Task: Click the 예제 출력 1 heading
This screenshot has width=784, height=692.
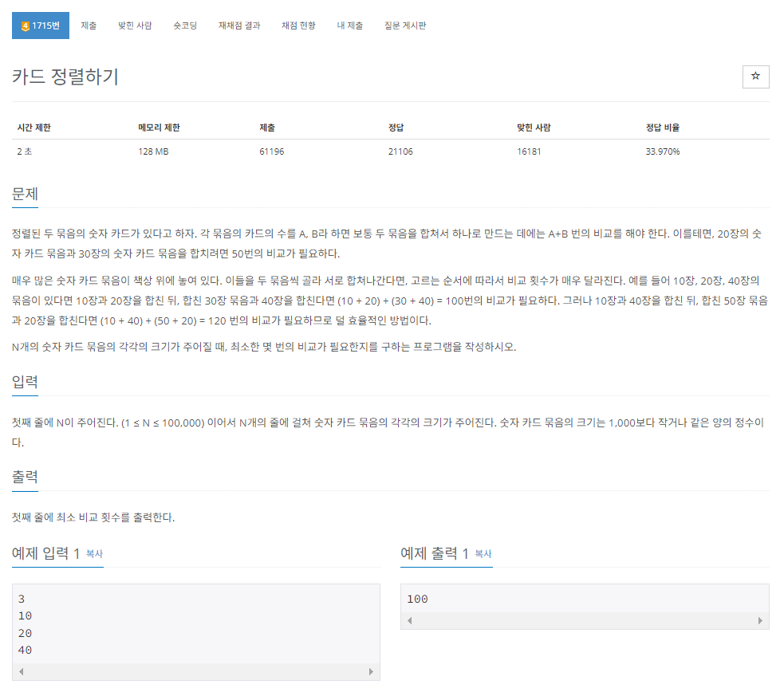Action: tap(435, 553)
